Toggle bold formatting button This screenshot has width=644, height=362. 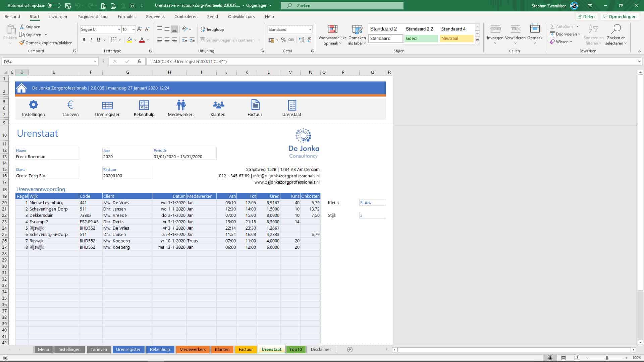(x=84, y=40)
